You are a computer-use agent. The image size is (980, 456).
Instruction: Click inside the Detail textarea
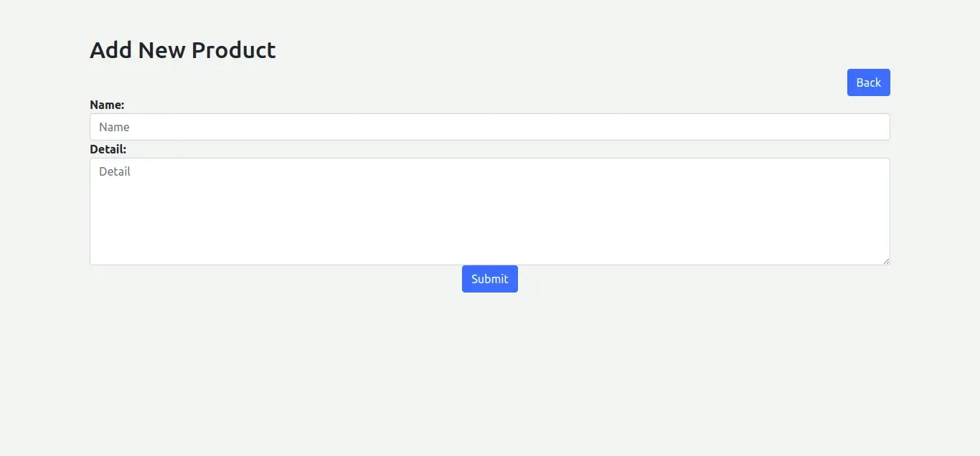click(x=489, y=212)
